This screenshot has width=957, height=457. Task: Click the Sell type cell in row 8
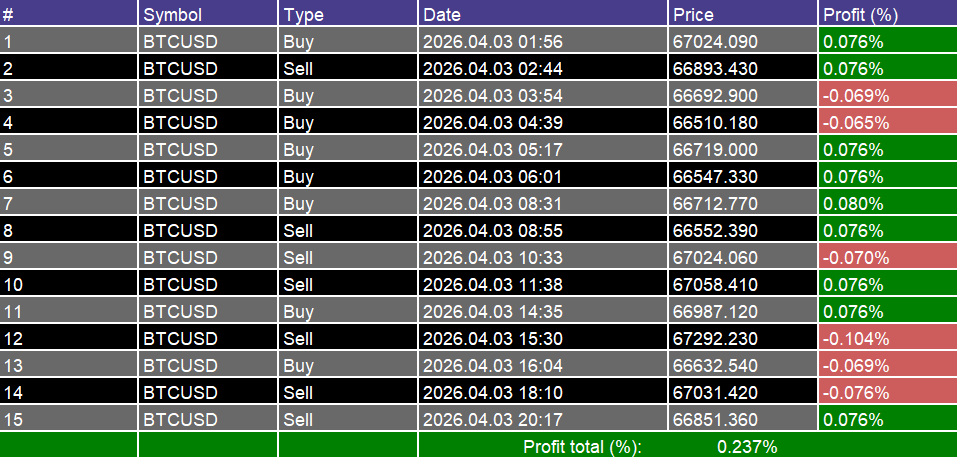coord(298,231)
